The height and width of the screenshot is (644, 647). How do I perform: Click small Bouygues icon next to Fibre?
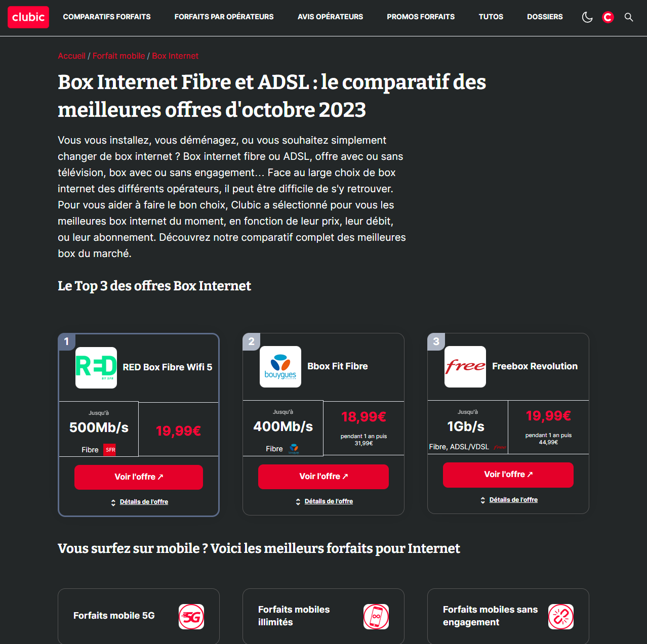294,449
